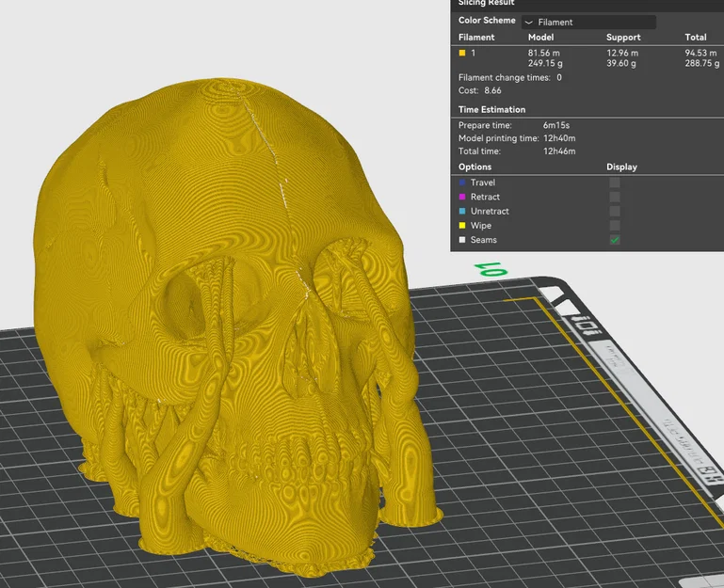
Task: Click the Model column header
Action: click(x=540, y=37)
